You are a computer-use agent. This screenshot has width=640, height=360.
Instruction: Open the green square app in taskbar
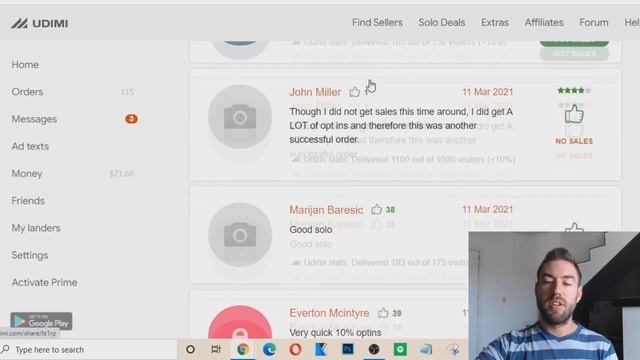click(x=400, y=349)
